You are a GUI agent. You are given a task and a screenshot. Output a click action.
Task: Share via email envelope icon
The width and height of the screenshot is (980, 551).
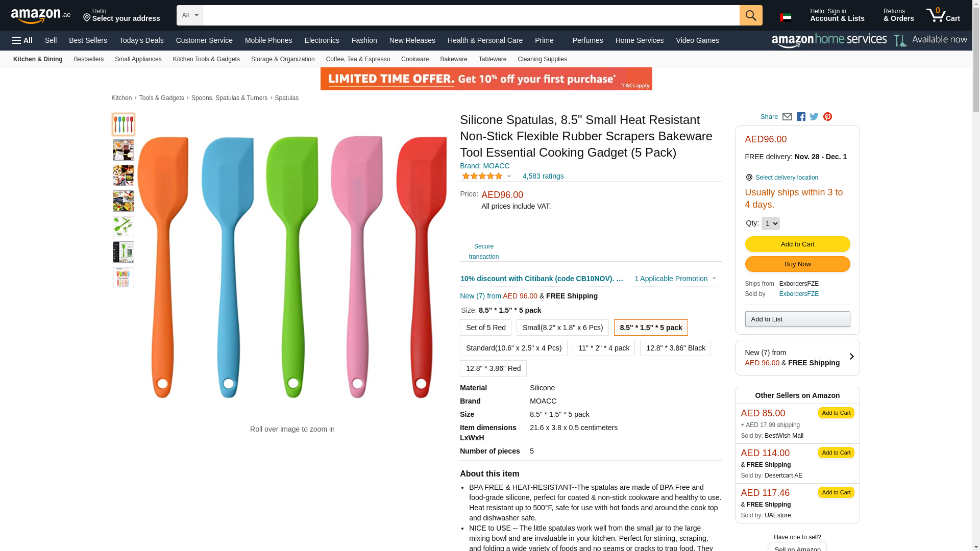click(x=787, y=117)
